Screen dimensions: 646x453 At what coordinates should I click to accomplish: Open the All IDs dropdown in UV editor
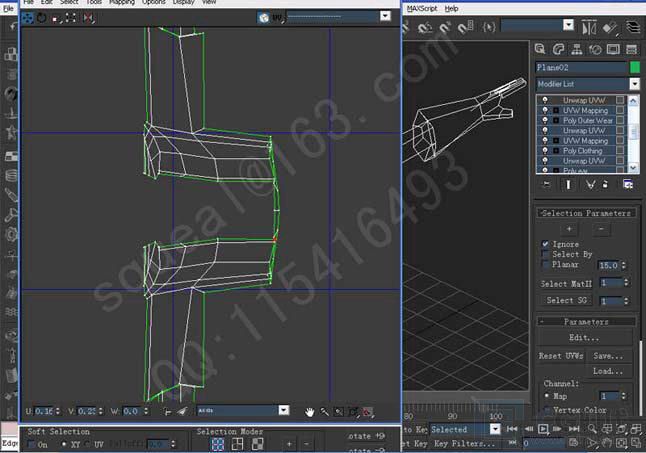[284, 410]
